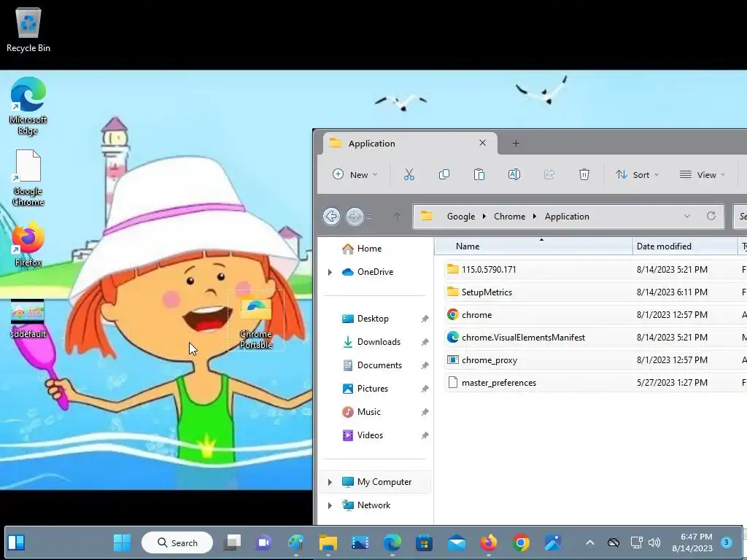
Task: Open the video chat taskbar icon
Action: coord(263,542)
